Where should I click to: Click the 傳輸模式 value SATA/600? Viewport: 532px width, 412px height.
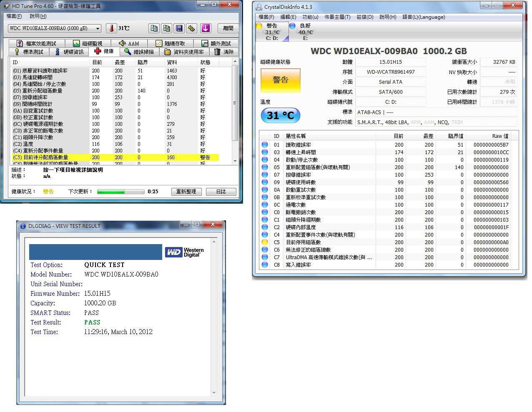coord(391,92)
